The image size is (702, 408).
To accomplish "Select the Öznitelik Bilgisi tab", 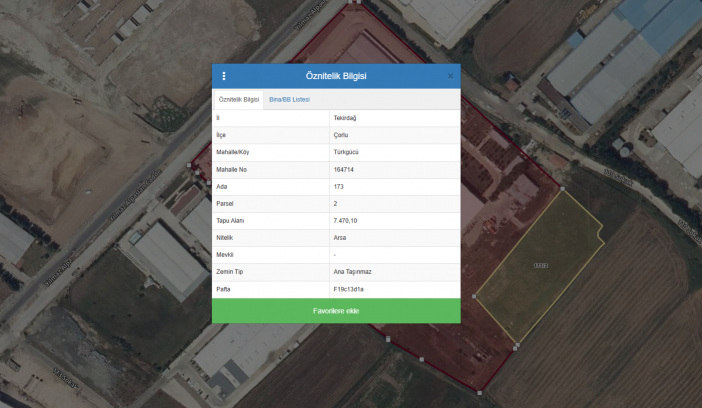I will click(239, 100).
